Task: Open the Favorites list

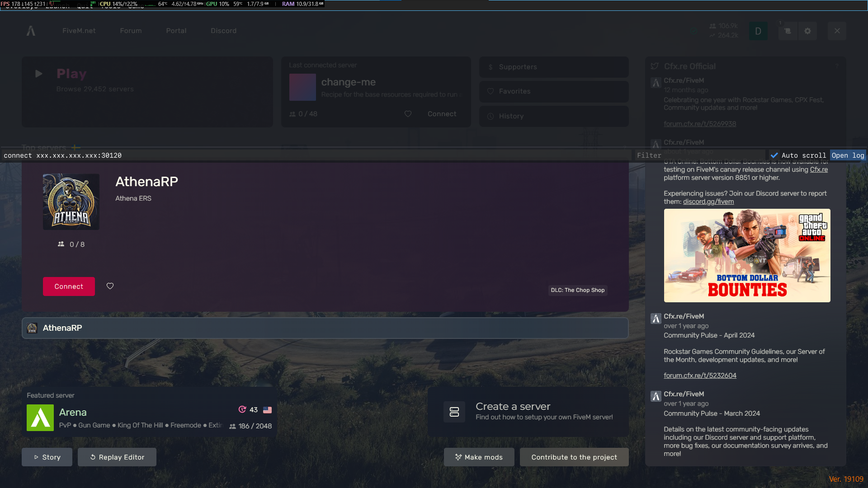Action: [x=554, y=91]
